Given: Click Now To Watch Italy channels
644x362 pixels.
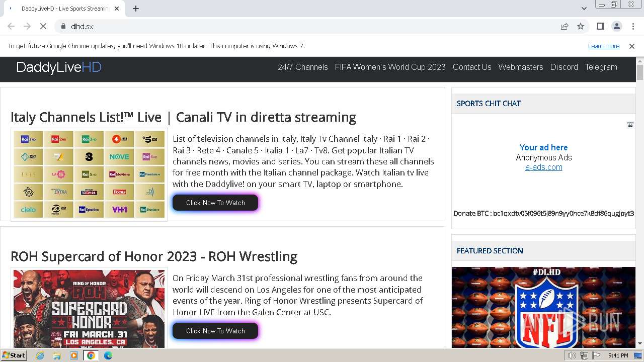Looking at the screenshot, I should [215, 203].
